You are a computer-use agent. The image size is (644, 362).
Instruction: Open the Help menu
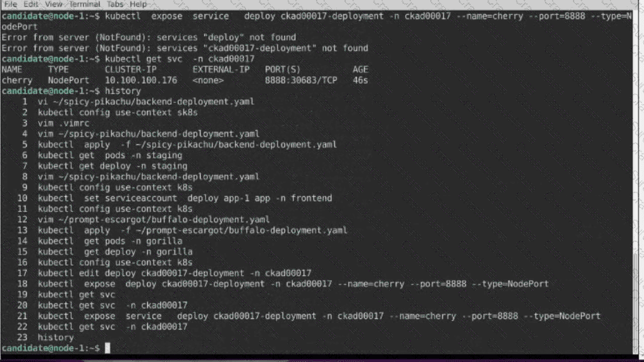point(138,4)
